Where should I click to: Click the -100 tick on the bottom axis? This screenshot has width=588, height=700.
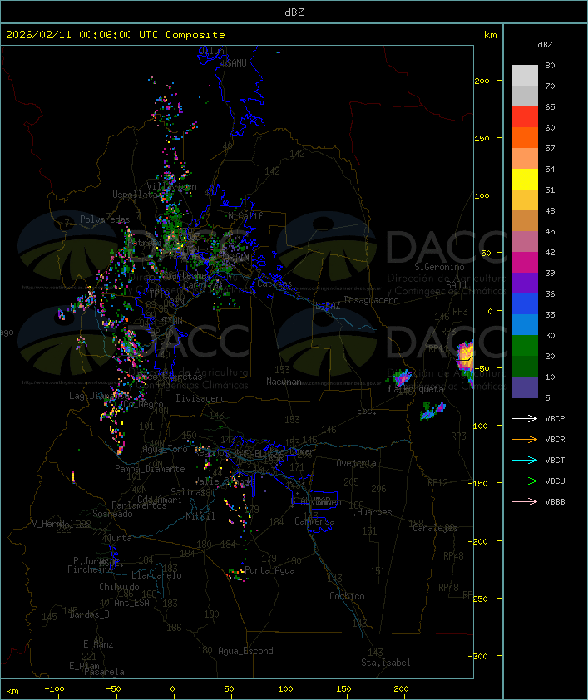pos(54,689)
